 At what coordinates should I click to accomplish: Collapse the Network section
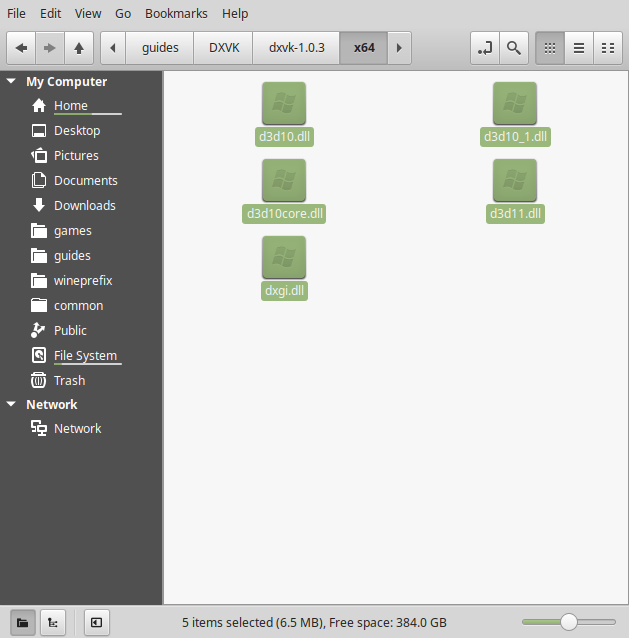point(11,404)
